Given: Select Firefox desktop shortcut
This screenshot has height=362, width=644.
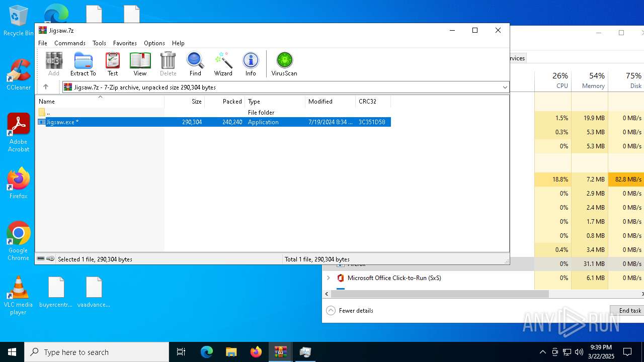Looking at the screenshot, I should click(19, 183).
